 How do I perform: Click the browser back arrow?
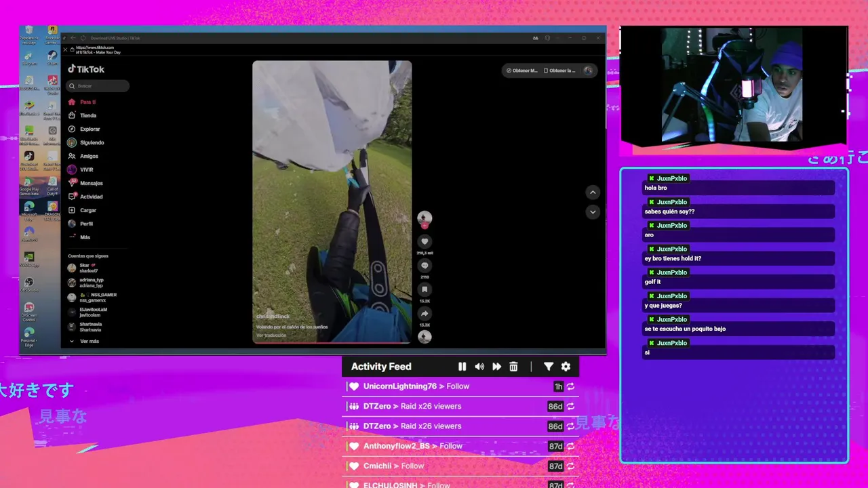(73, 38)
